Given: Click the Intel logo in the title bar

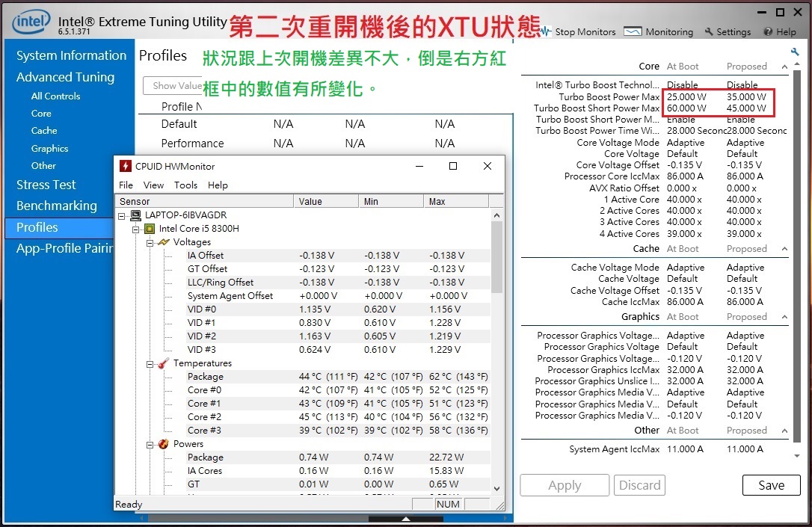Looking at the screenshot, I should click(30, 21).
